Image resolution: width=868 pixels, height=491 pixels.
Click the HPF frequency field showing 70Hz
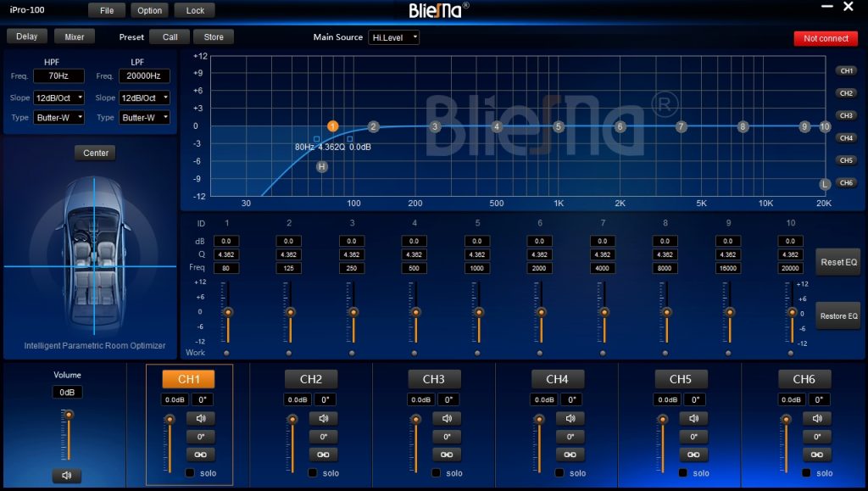[58, 75]
